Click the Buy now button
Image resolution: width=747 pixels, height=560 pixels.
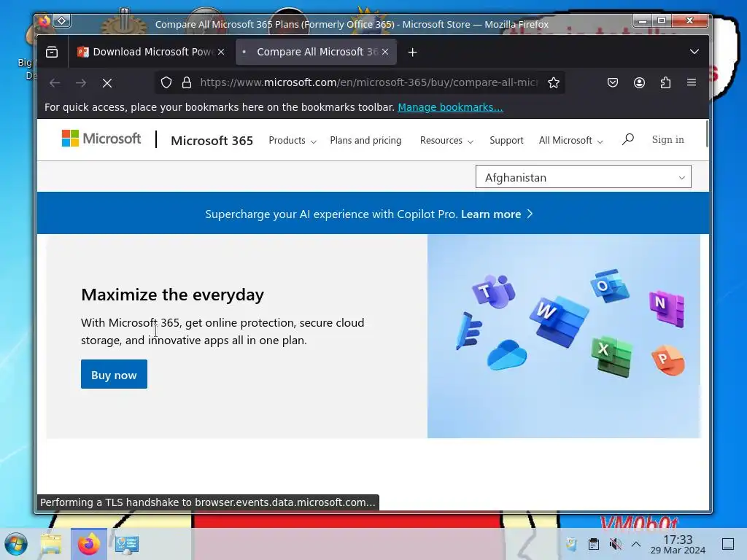pos(114,374)
